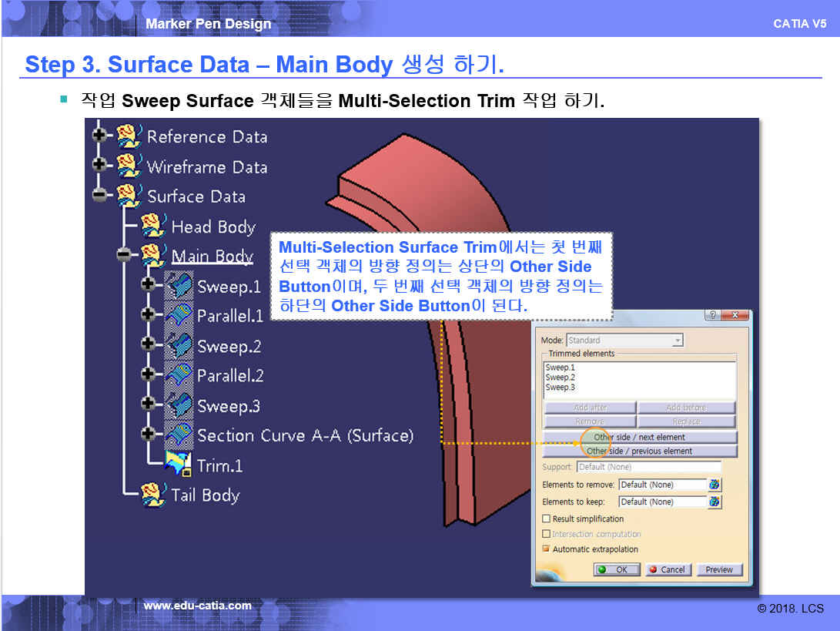Click Other side / next element button
840x631 pixels.
click(639, 437)
